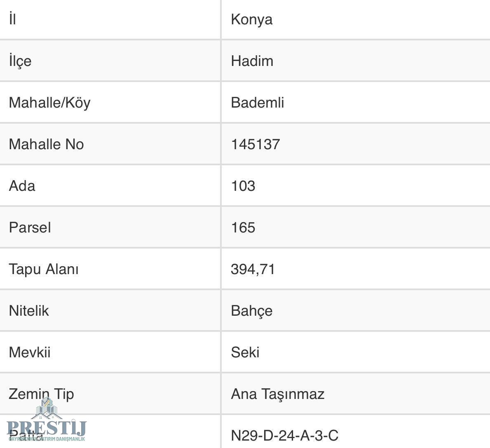Click the Tapu Alanı value 394,71
This screenshot has width=490, height=448.
point(253,269)
